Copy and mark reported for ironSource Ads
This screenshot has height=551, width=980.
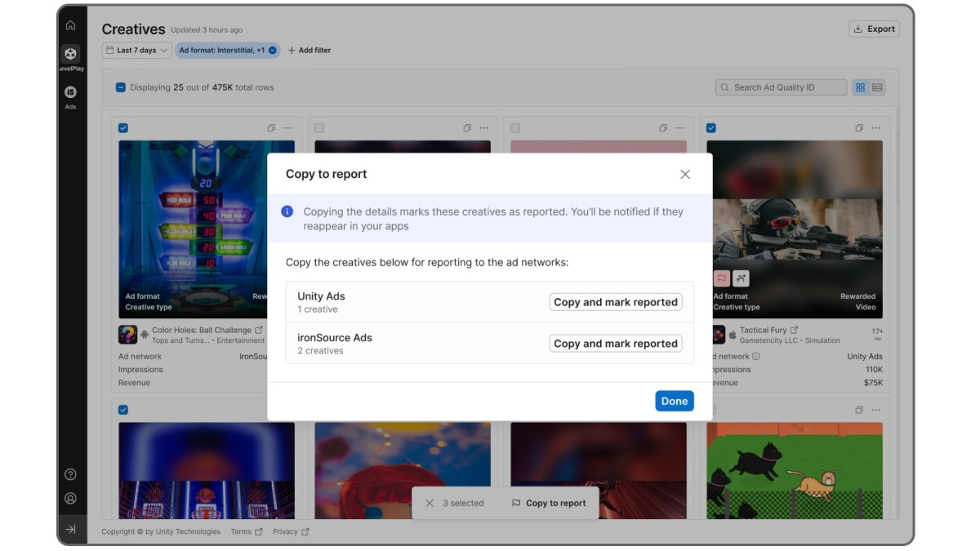(x=616, y=344)
